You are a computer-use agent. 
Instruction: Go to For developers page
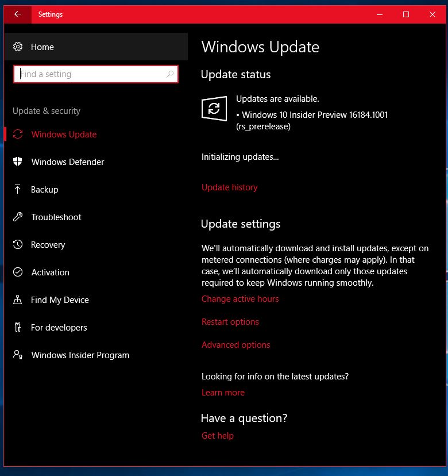click(96, 328)
